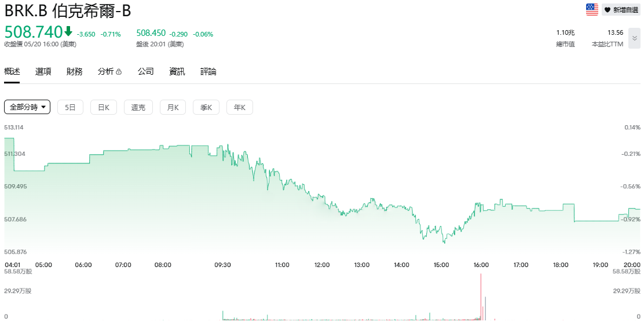Open the 概述 tab

(x=12, y=71)
